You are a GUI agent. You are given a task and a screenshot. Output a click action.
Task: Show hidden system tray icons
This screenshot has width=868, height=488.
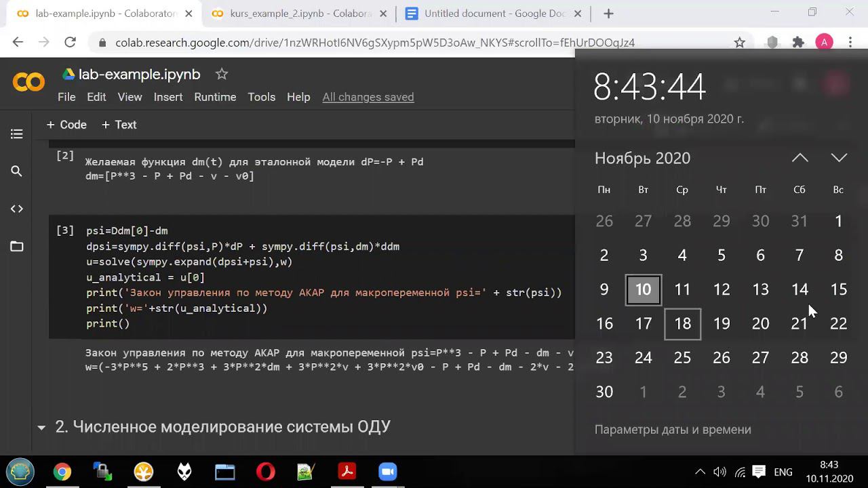[x=701, y=472]
